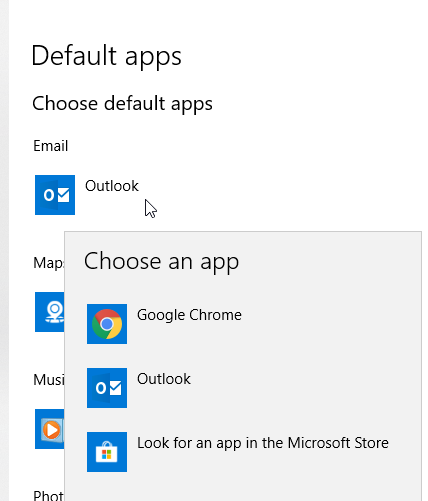428x501 pixels.
Task: Click Look for an app in the Microsoft Store
Action: [263, 443]
